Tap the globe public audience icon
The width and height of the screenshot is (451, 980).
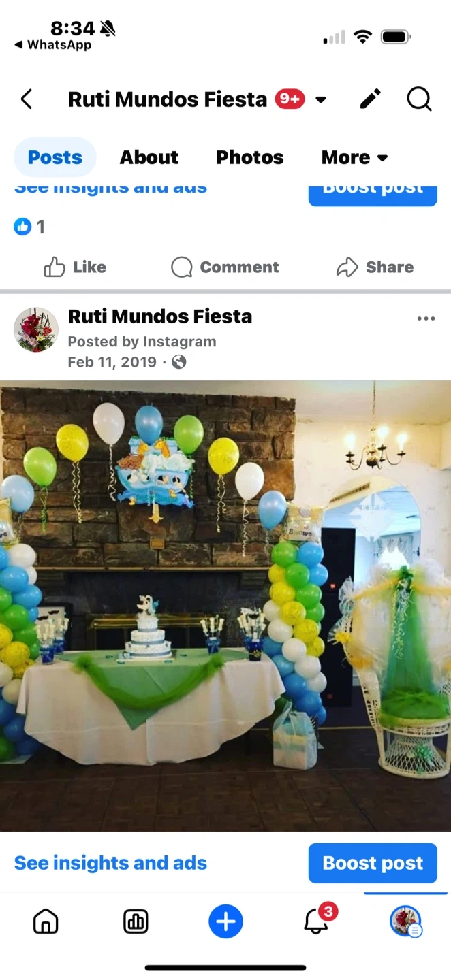(179, 362)
